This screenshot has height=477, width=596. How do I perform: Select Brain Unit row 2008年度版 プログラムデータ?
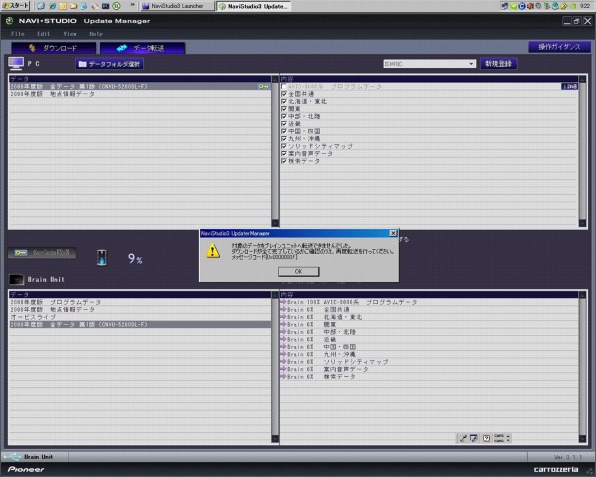point(140,302)
